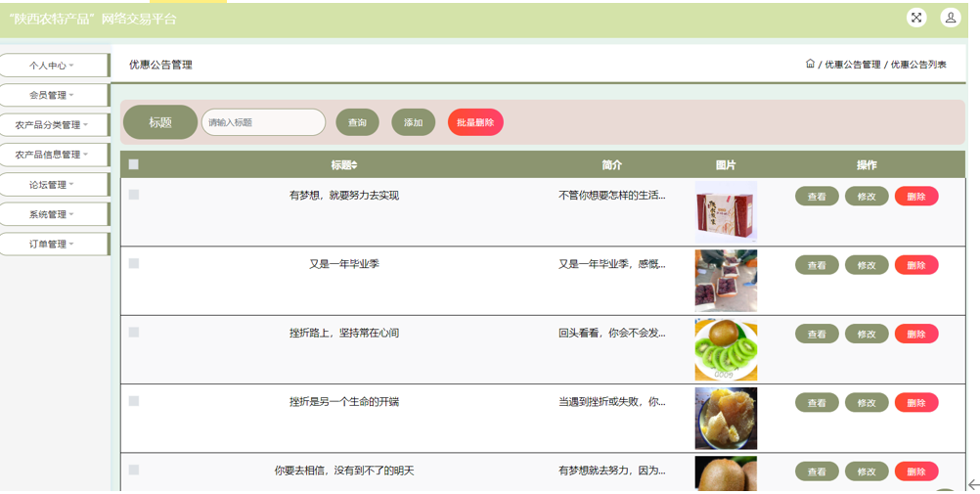Click 查看 for 又是一年毕业季

coord(817,265)
